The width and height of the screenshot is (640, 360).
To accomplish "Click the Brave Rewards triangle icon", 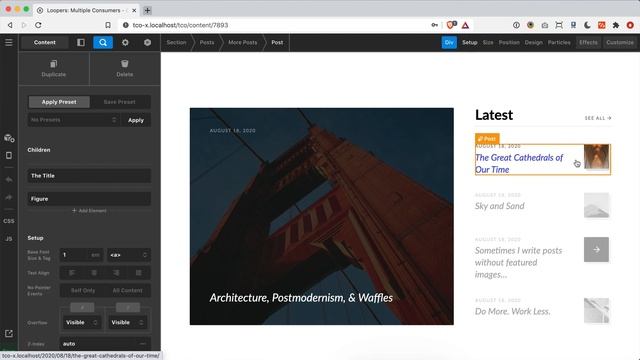I will [x=465, y=25].
